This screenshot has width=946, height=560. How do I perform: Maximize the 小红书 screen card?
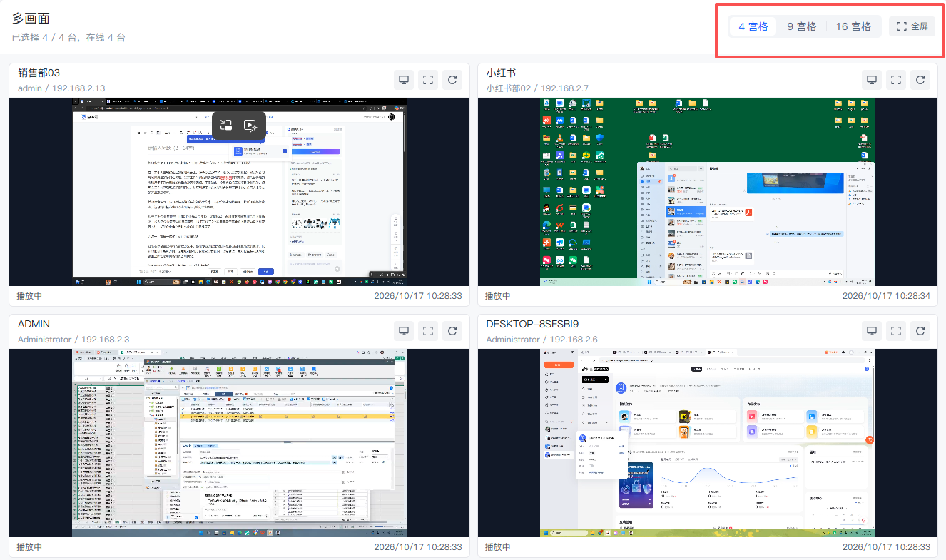click(896, 80)
